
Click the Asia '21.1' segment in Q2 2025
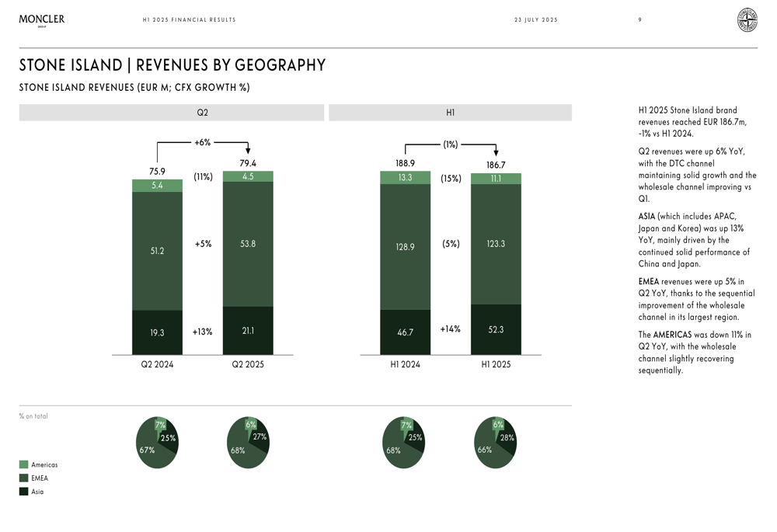248,330
